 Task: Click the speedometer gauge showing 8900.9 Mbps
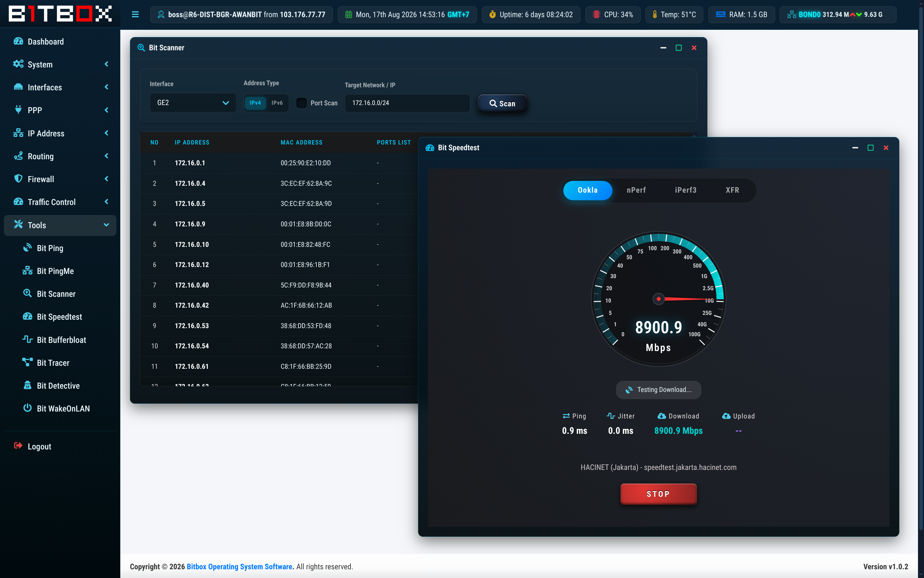click(x=658, y=299)
